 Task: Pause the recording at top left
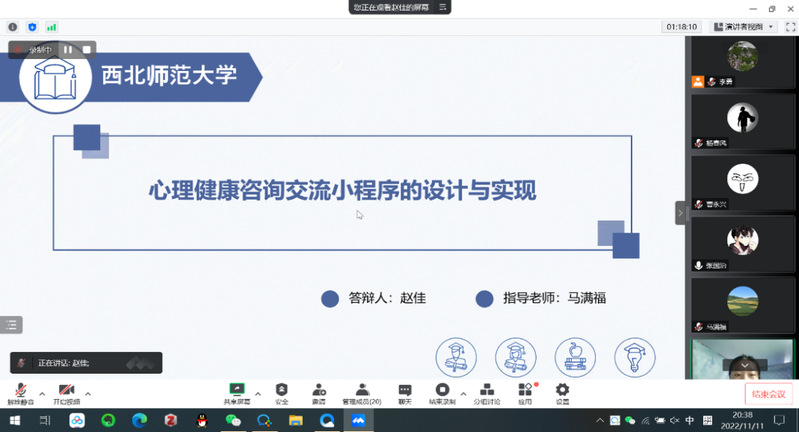68,48
